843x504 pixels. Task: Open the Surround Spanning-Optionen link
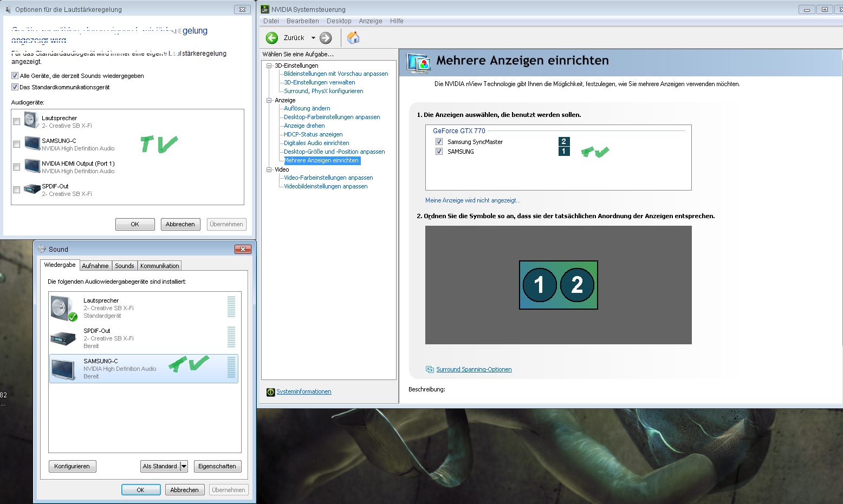[x=474, y=370]
